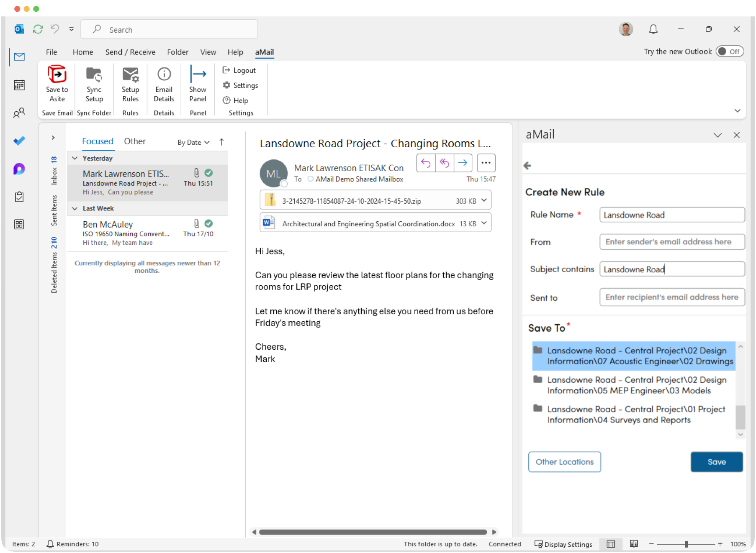This screenshot has width=756, height=553.
Task: Collapse the Yesterday message group
Action: point(75,158)
